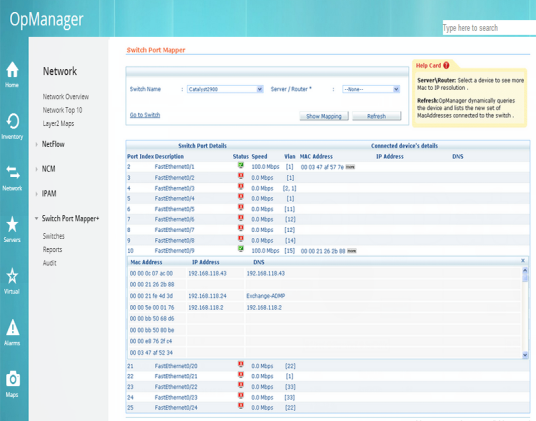The height and width of the screenshot is (421, 536).
Task: Click the green status icon for FastEthernet0/1
Action: click(x=241, y=166)
